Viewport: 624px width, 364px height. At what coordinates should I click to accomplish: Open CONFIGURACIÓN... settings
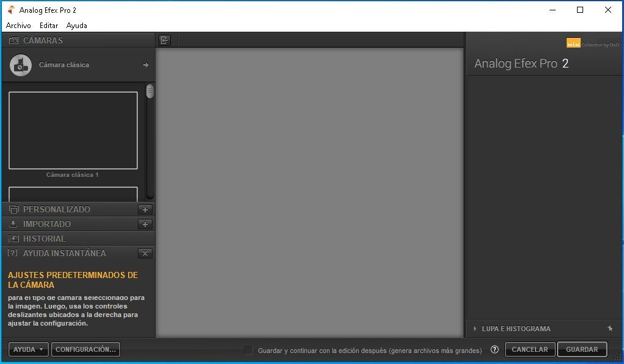click(x=85, y=349)
